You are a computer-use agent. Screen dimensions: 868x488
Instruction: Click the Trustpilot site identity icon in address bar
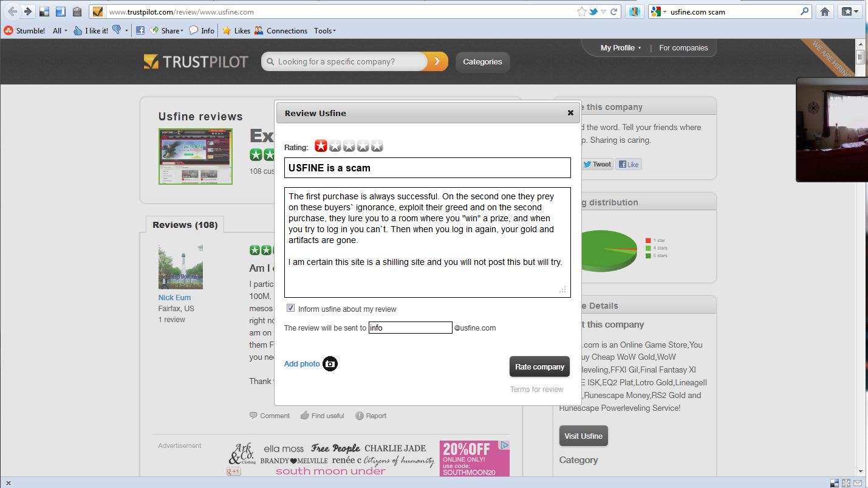click(x=98, y=12)
